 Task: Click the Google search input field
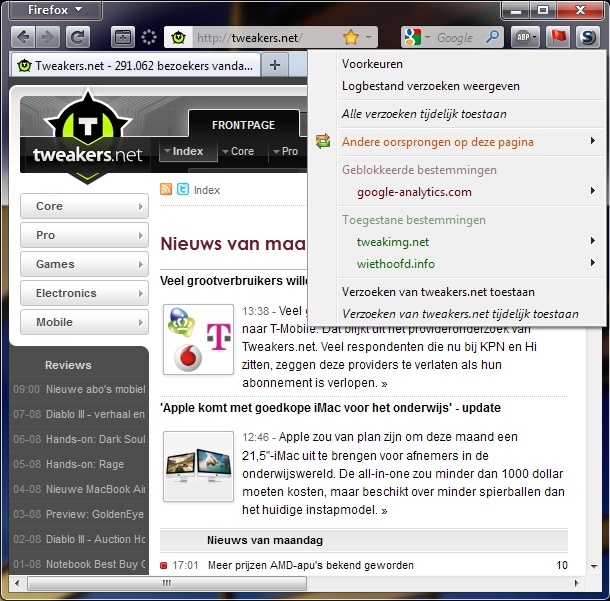coord(455,38)
